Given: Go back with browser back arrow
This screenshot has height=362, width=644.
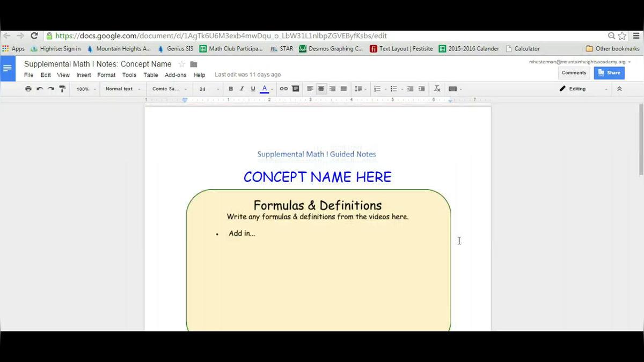Looking at the screenshot, I should [x=6, y=36].
